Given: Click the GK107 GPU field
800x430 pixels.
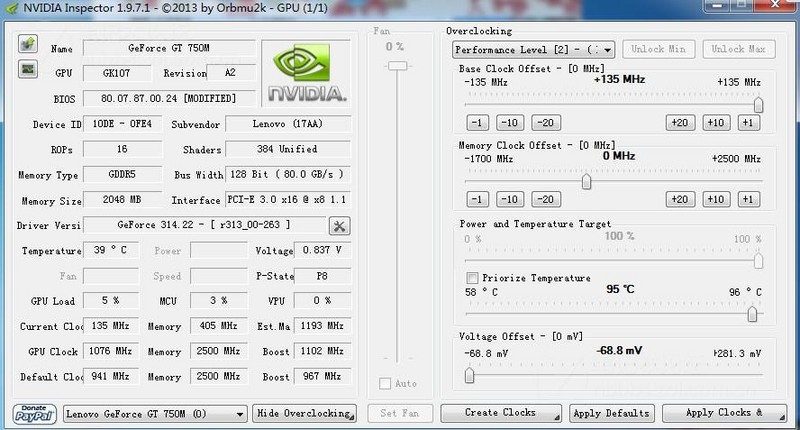Looking at the screenshot, I should (x=117, y=73).
